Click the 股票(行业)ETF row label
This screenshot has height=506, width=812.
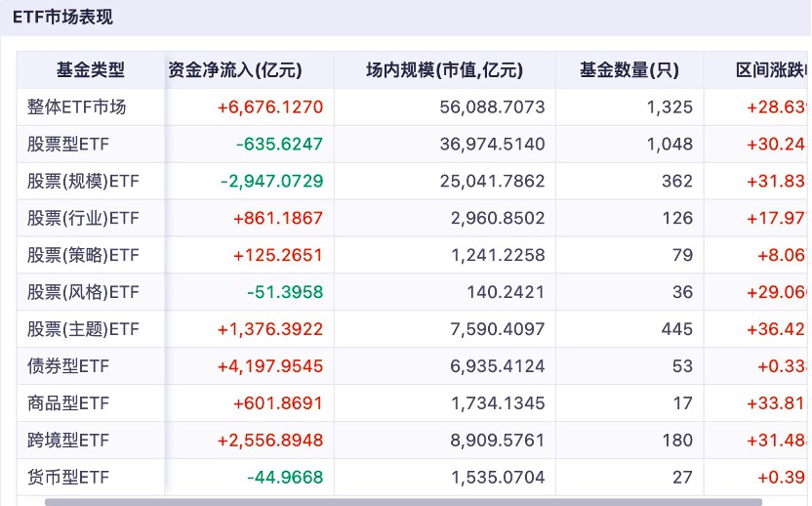(x=84, y=219)
